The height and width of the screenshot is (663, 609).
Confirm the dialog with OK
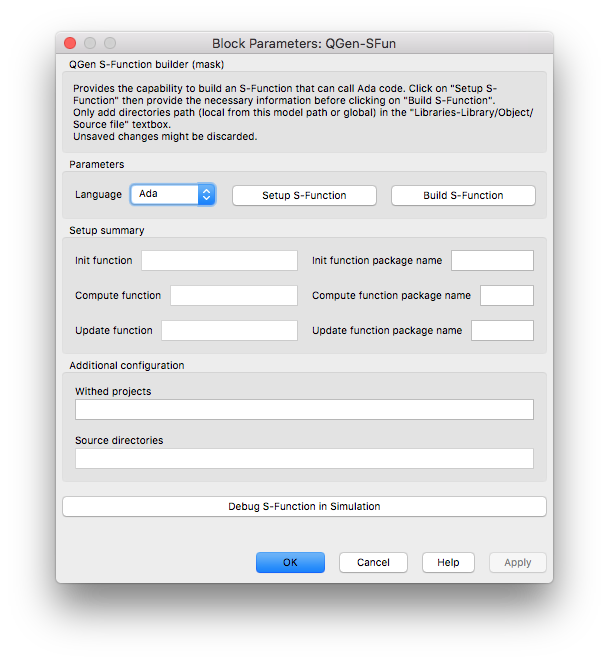290,562
